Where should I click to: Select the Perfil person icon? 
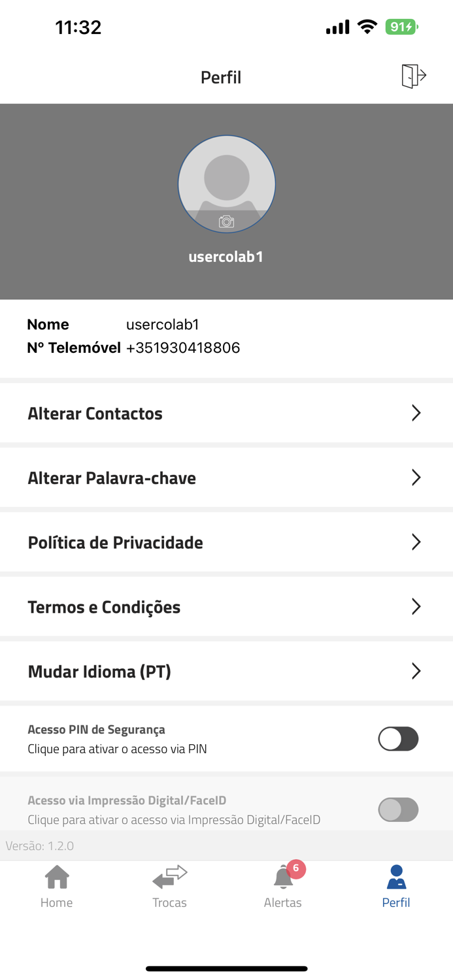(396, 875)
